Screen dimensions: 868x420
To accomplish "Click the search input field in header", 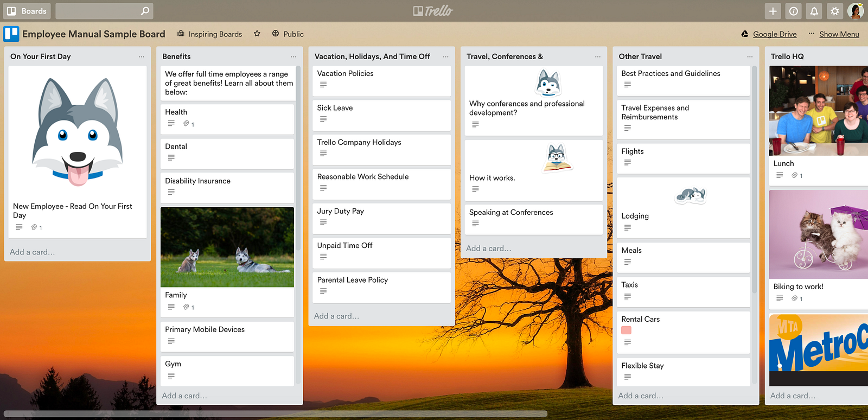I will tap(104, 11).
